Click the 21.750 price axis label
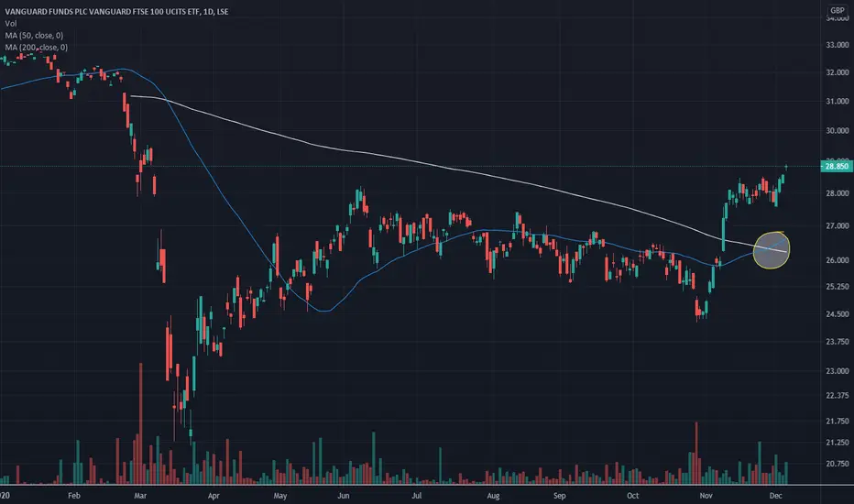The height and width of the screenshot is (504, 854). [838, 422]
